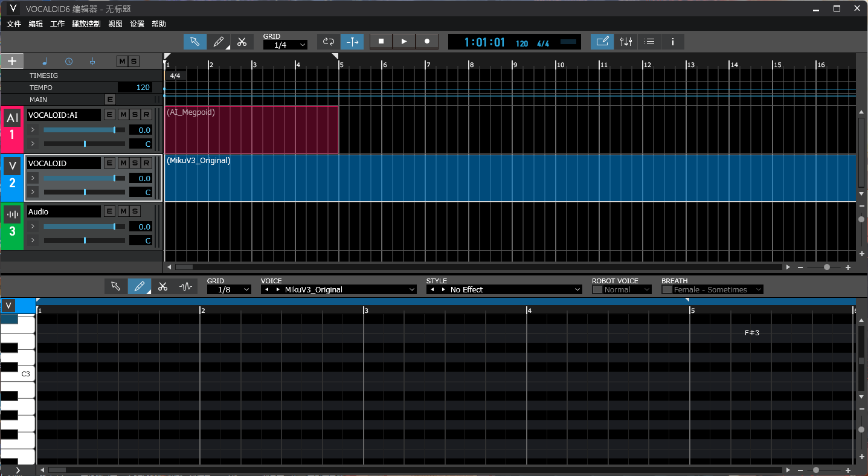This screenshot has width=868, height=476.
Task: Solo the VOCALOID:AI track
Action: (135, 115)
